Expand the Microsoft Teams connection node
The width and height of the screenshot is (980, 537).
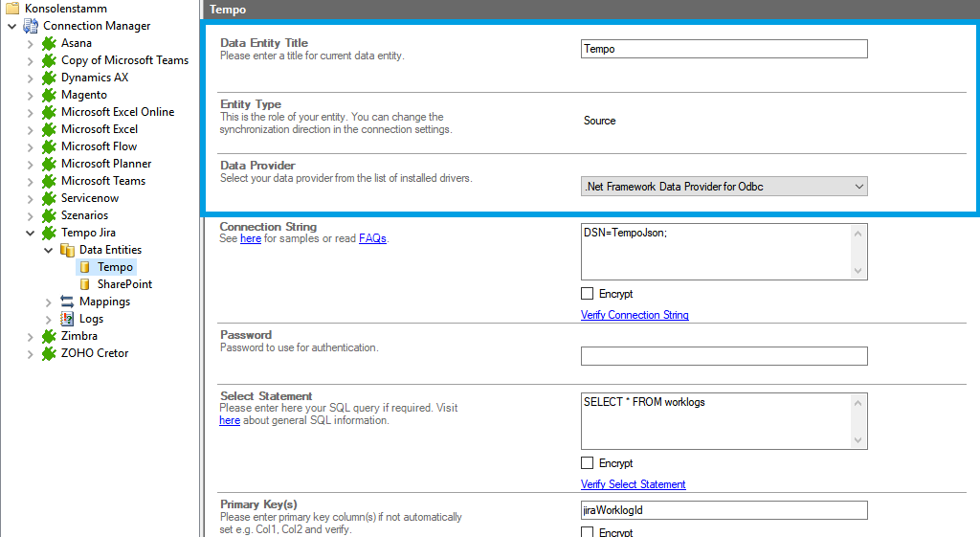pos(30,181)
